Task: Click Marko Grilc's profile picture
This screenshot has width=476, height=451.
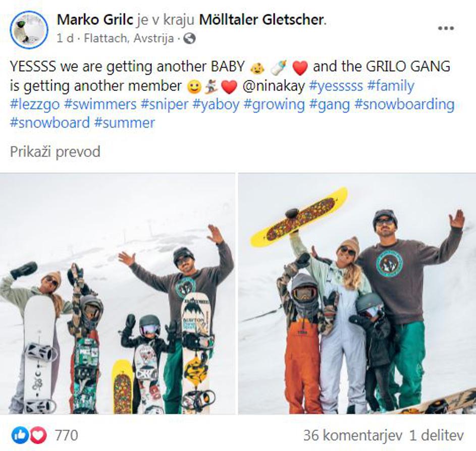Action: [x=29, y=29]
